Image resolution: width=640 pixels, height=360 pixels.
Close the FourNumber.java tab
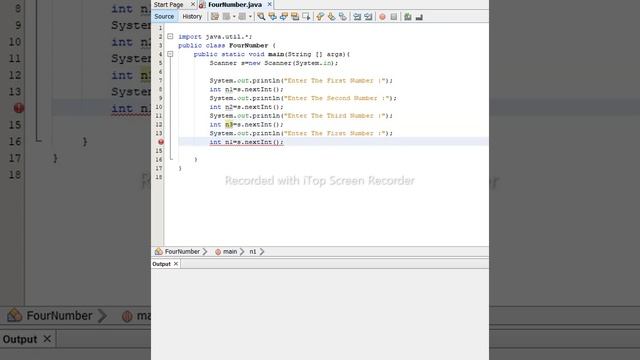[269, 4]
